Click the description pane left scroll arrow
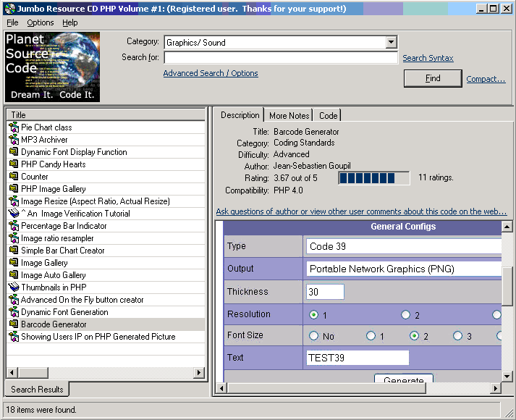Image resolution: width=516 pixels, height=420 pixels. coord(221,388)
